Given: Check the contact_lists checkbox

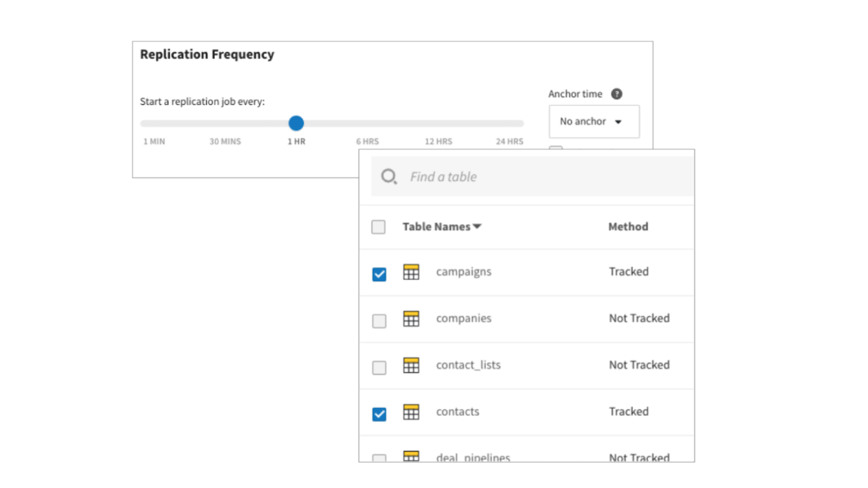Looking at the screenshot, I should click(378, 368).
